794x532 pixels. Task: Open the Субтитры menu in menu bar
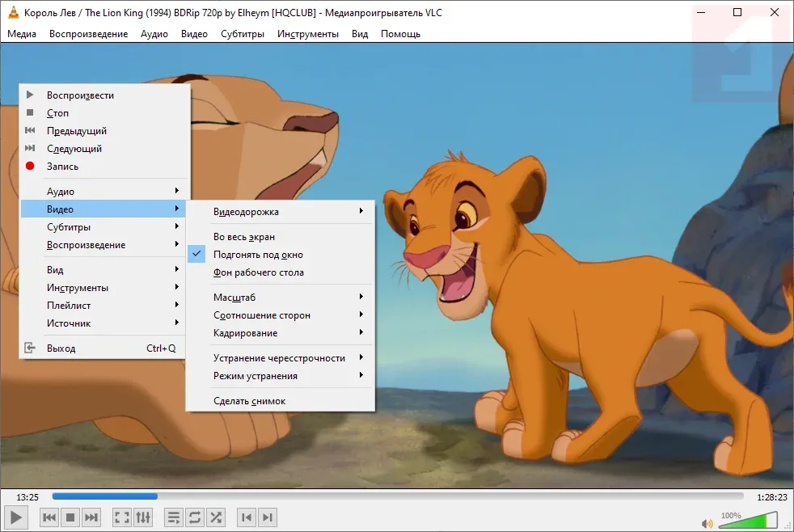pyautogui.click(x=242, y=34)
